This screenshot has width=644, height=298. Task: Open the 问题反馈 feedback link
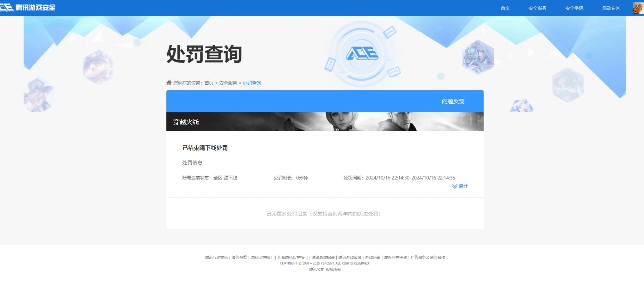point(453,101)
